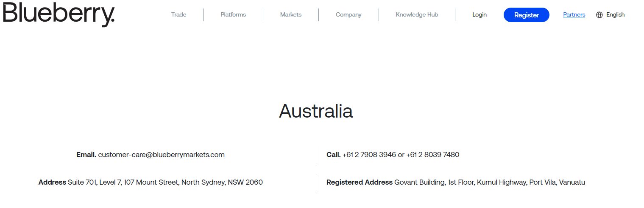The height and width of the screenshot is (208, 644).
Task: Click customer-care@blueberrymarkets.com email address
Action: click(162, 155)
